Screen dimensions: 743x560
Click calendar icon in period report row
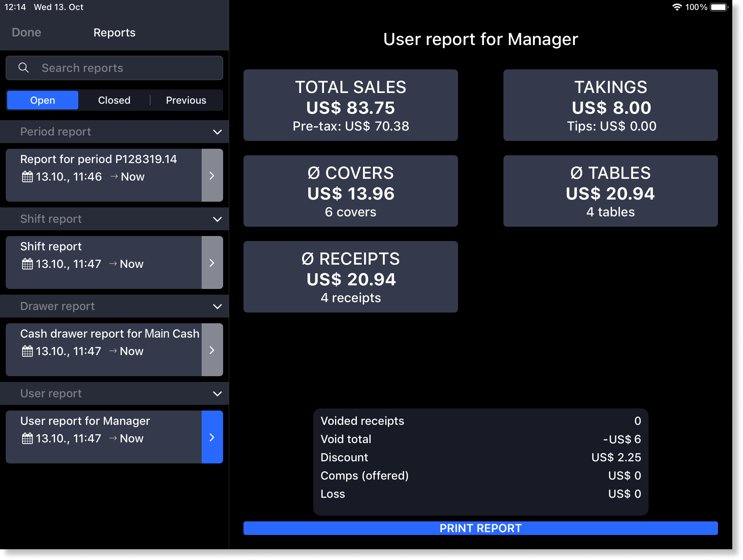click(27, 177)
